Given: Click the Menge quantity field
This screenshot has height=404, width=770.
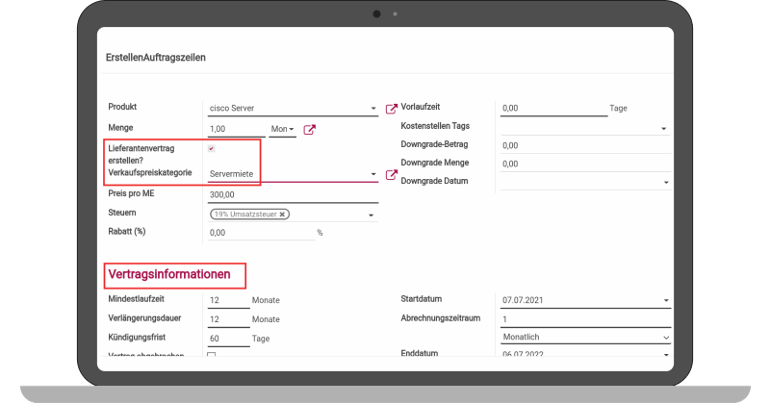Looking at the screenshot, I should click(x=235, y=129).
